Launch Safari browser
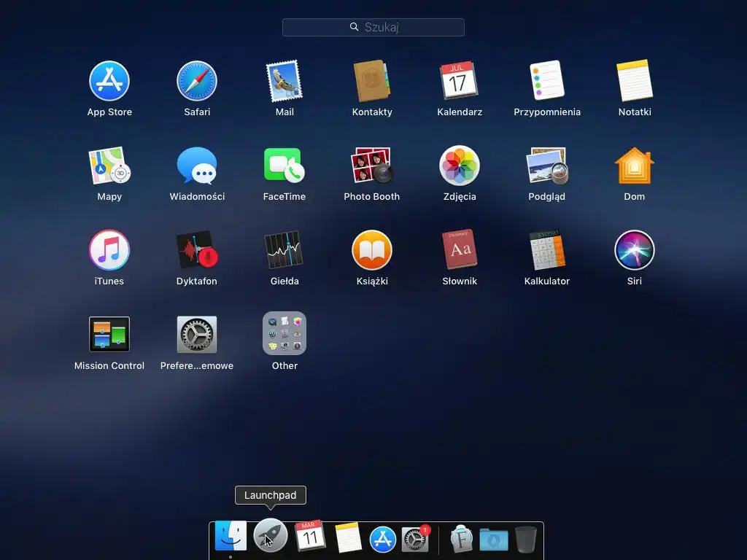This screenshot has height=560, width=747. tap(197, 81)
